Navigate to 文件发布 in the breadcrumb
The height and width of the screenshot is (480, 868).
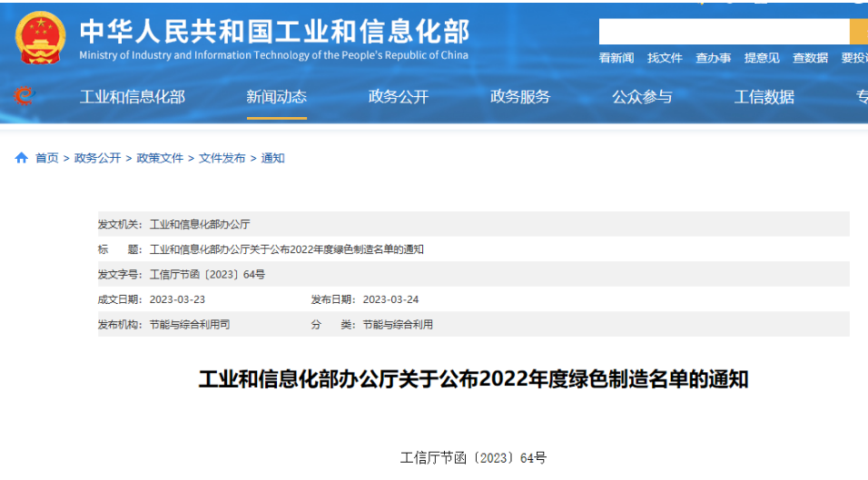tap(222, 158)
